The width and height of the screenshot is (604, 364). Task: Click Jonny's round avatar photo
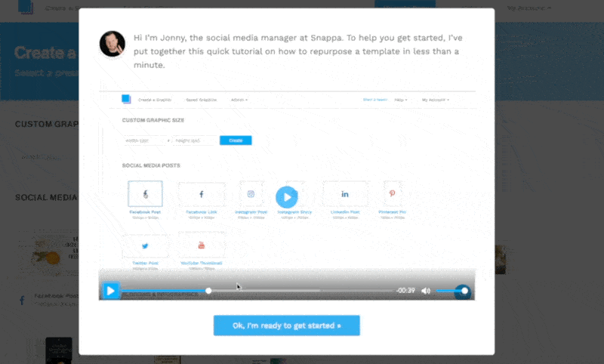[x=112, y=44]
